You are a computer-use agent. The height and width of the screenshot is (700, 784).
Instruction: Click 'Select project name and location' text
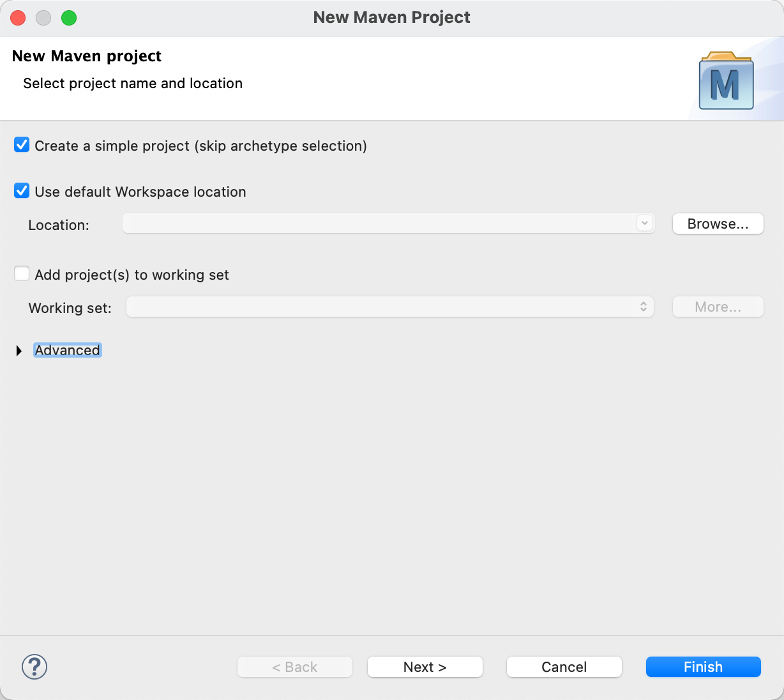click(x=133, y=83)
